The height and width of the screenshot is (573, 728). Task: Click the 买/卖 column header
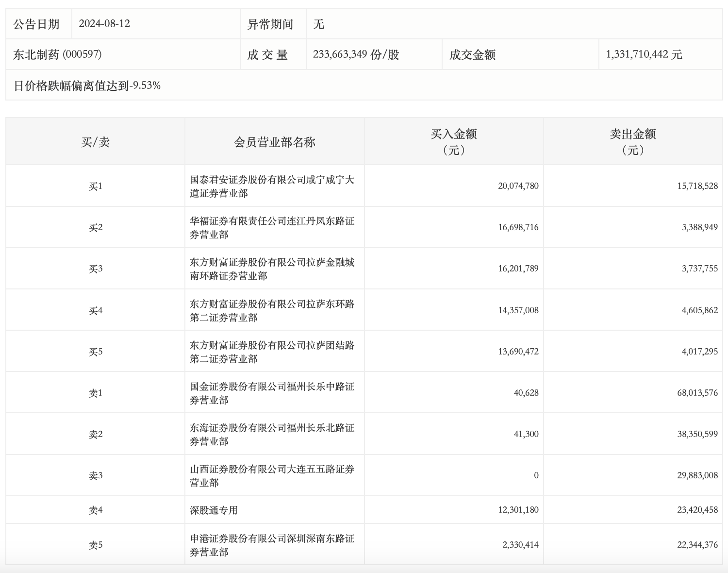coord(95,142)
